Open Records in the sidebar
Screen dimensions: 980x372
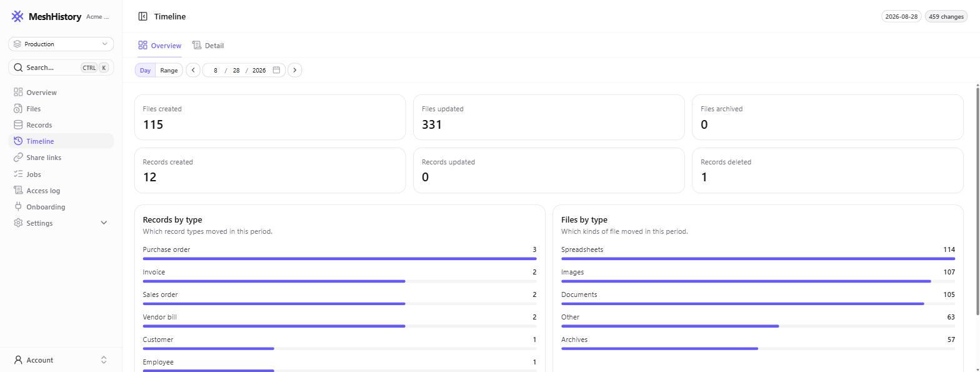pos(61,124)
